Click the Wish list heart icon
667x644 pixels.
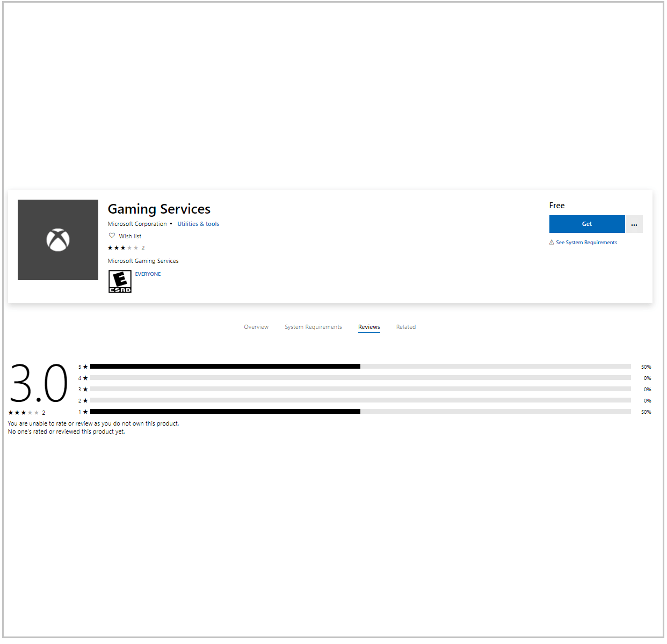(112, 236)
